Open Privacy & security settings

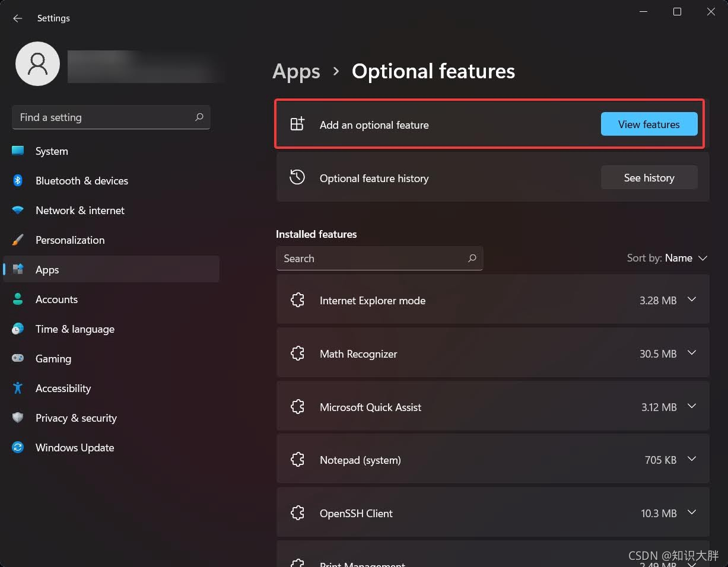(x=111, y=418)
